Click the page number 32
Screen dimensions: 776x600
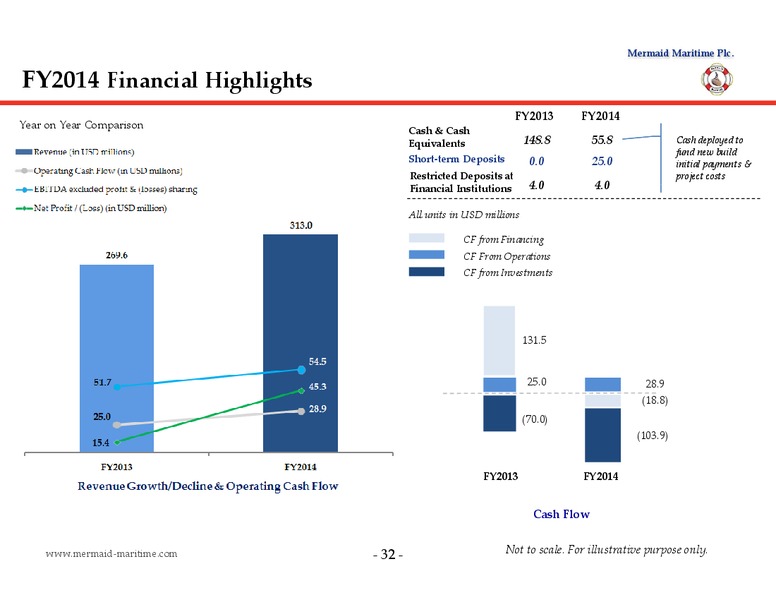tap(388, 554)
